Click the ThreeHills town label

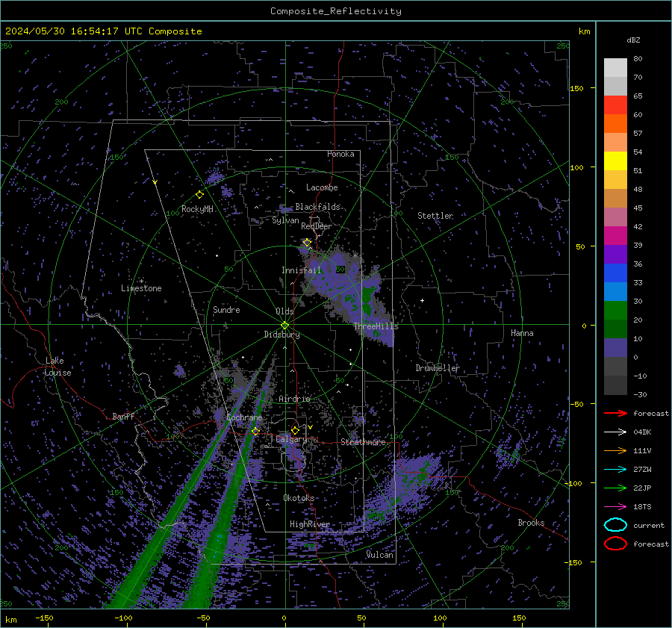pyautogui.click(x=376, y=326)
